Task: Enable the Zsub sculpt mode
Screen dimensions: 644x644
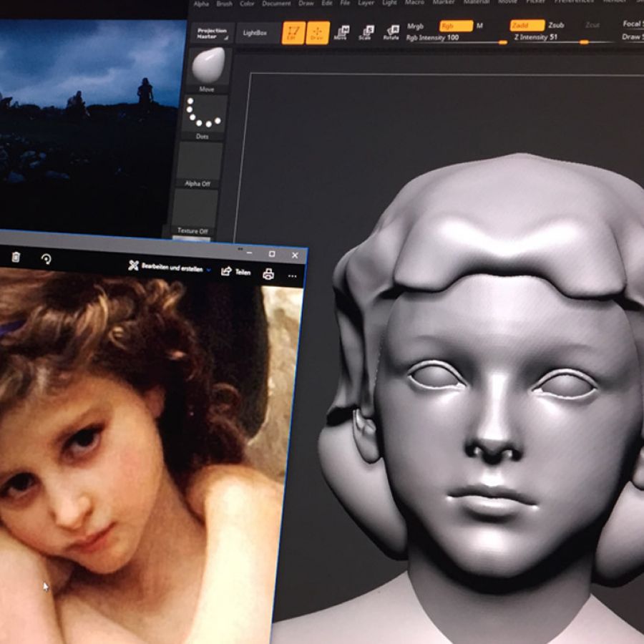Action: tap(556, 25)
